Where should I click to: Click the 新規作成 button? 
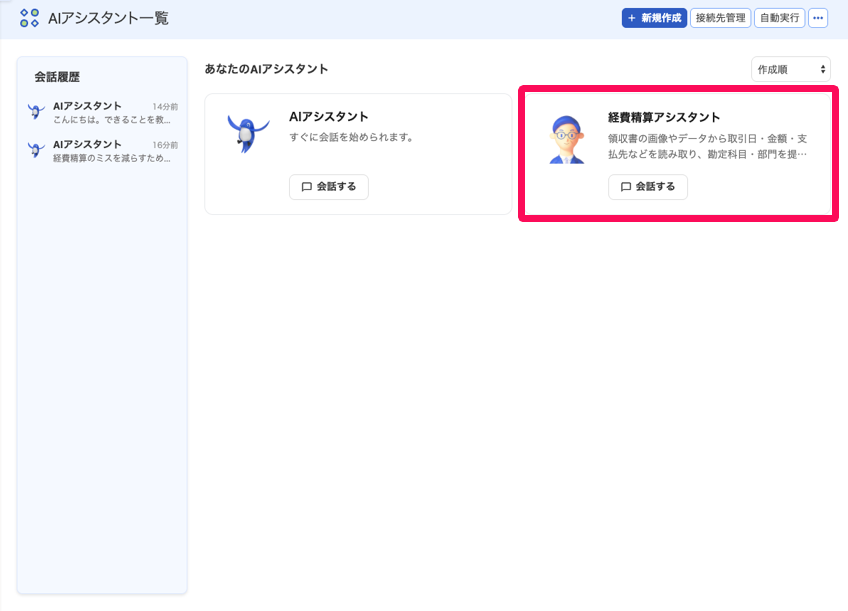coord(654,18)
